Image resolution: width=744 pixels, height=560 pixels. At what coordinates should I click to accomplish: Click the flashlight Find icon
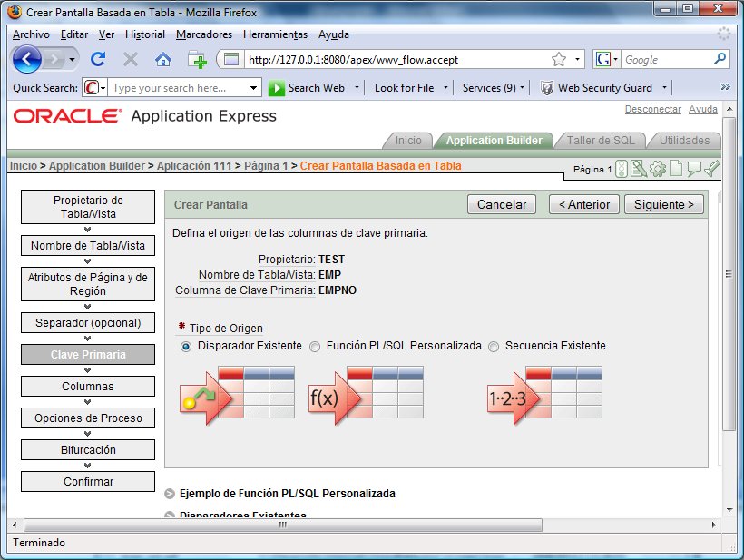coord(711,169)
